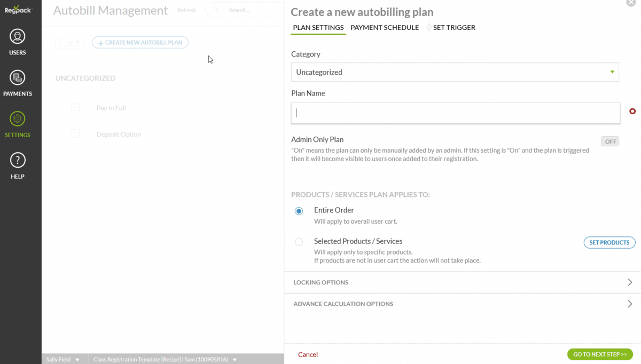Expand Locking Options section
641x364 pixels.
pos(462,282)
